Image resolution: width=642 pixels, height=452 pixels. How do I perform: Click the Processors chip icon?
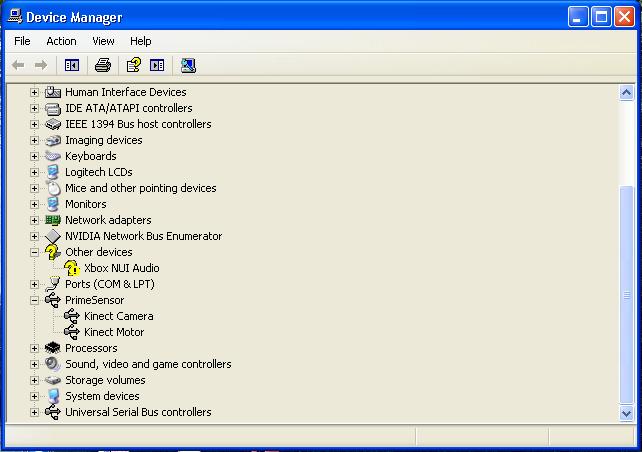[53, 348]
